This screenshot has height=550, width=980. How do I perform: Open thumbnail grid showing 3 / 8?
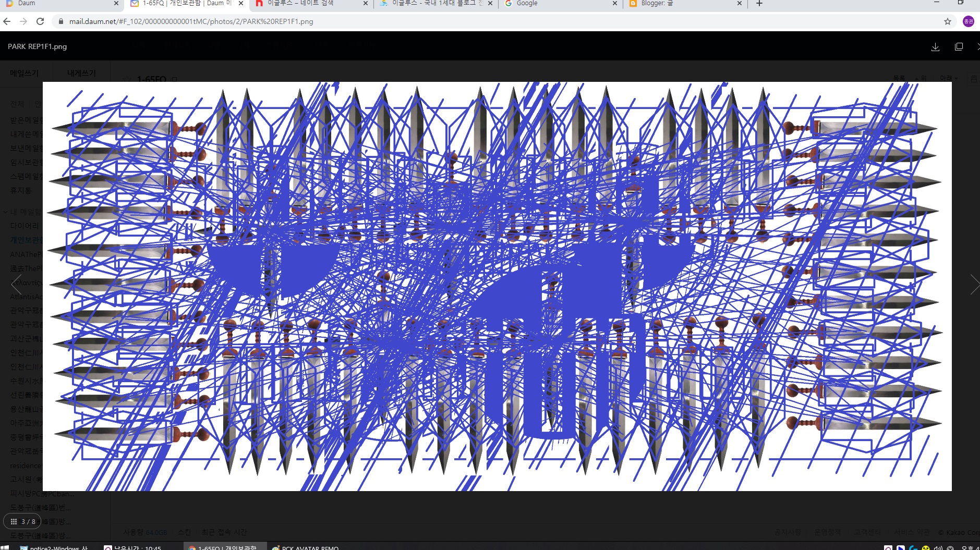pos(22,521)
